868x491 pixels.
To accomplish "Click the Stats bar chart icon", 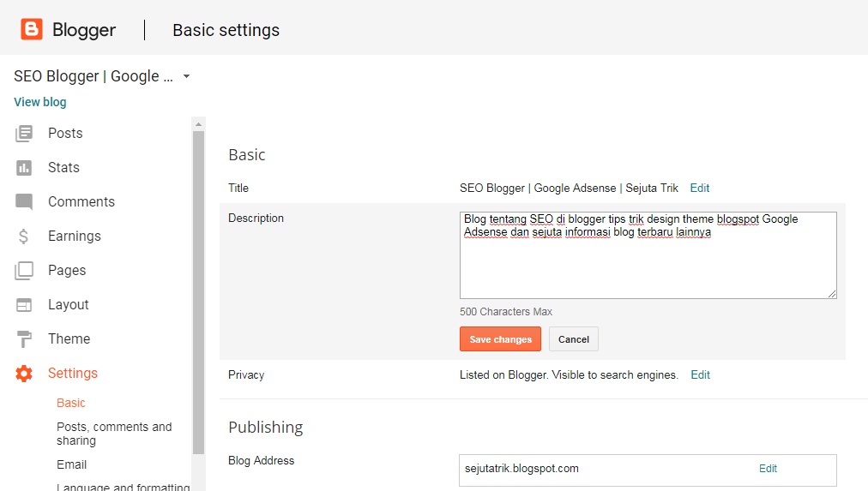I will point(24,168).
